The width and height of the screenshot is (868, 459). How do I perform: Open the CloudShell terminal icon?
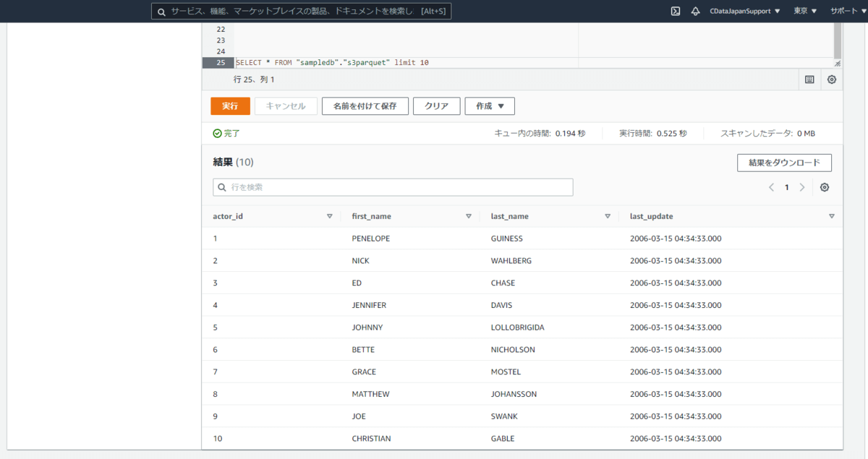[x=675, y=11]
